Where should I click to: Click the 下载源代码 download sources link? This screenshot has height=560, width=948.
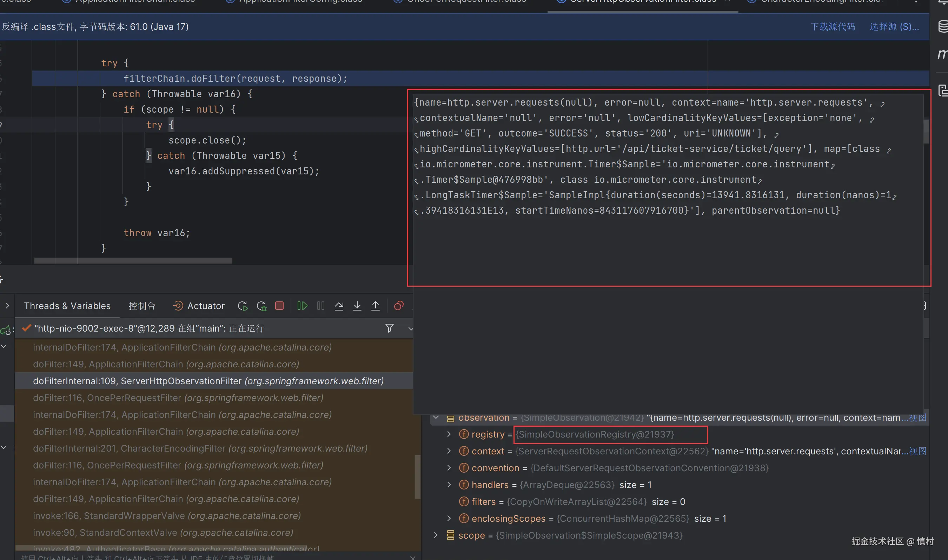[833, 27]
